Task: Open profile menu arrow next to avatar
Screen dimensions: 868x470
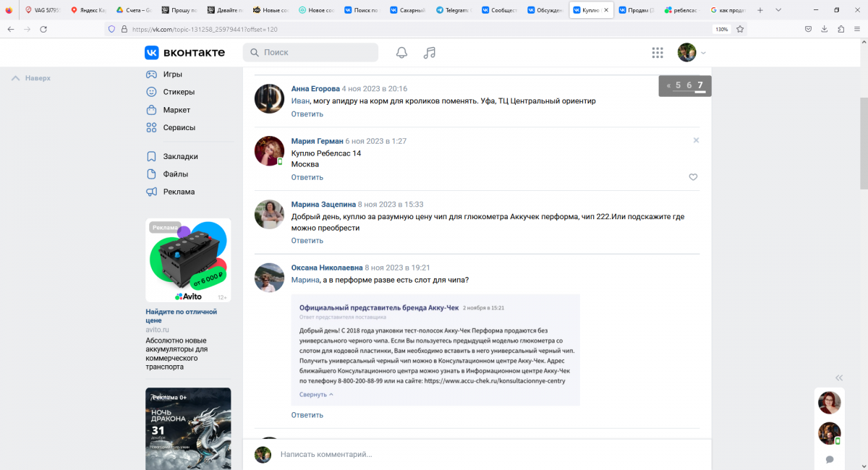Action: (x=703, y=53)
